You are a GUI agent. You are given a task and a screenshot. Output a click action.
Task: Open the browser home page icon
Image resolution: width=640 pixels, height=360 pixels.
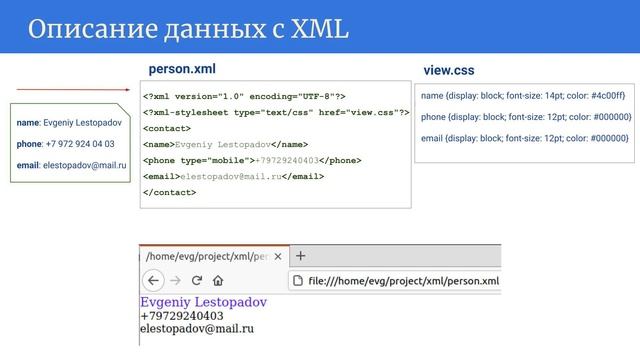pyautogui.click(x=218, y=280)
